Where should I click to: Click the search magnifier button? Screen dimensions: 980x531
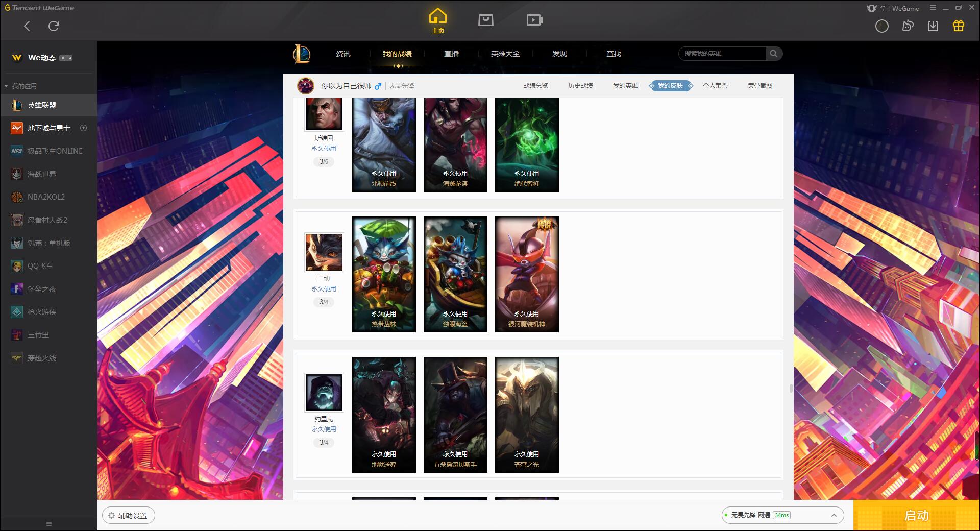774,54
